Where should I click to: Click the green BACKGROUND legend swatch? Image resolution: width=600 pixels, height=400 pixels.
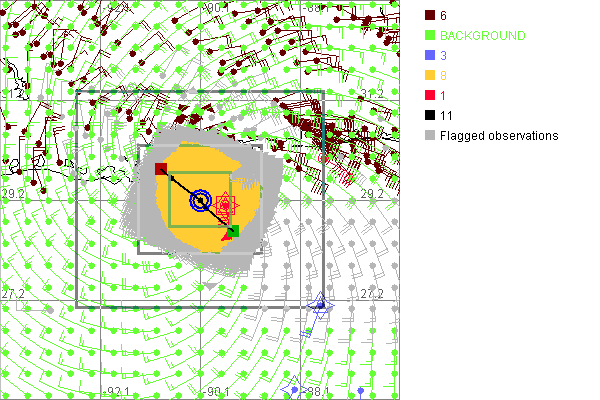pyautogui.click(x=429, y=35)
